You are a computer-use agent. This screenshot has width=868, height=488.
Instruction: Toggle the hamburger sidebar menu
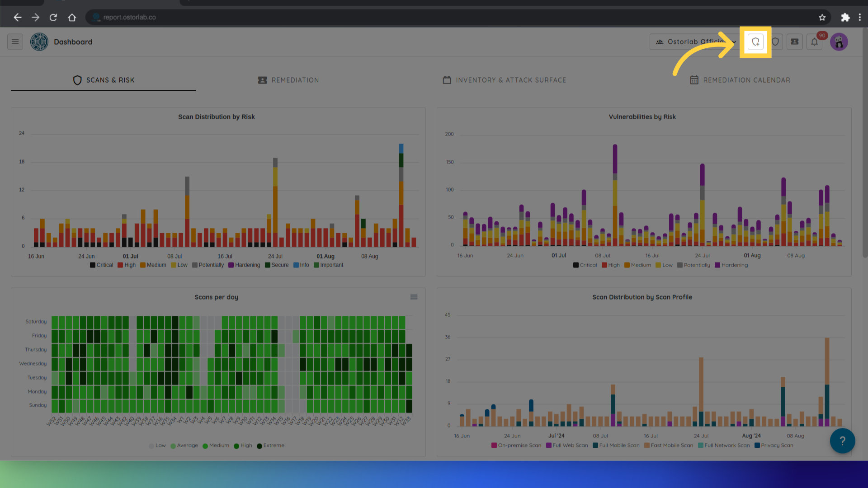15,42
